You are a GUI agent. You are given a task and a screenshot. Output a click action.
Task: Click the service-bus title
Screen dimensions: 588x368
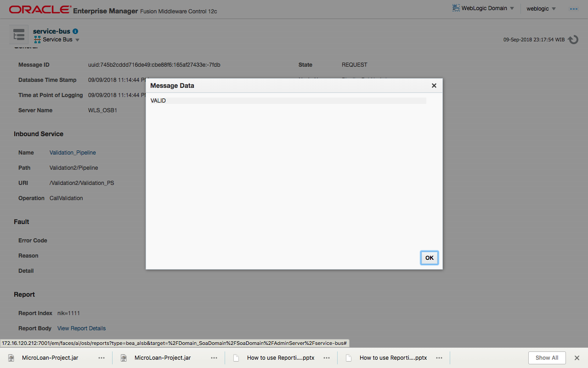[51, 31]
